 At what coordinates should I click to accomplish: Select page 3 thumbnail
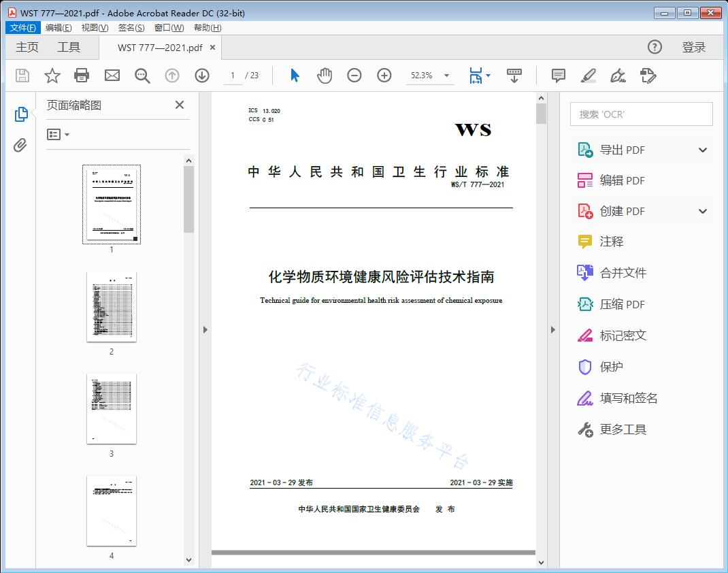[112, 408]
